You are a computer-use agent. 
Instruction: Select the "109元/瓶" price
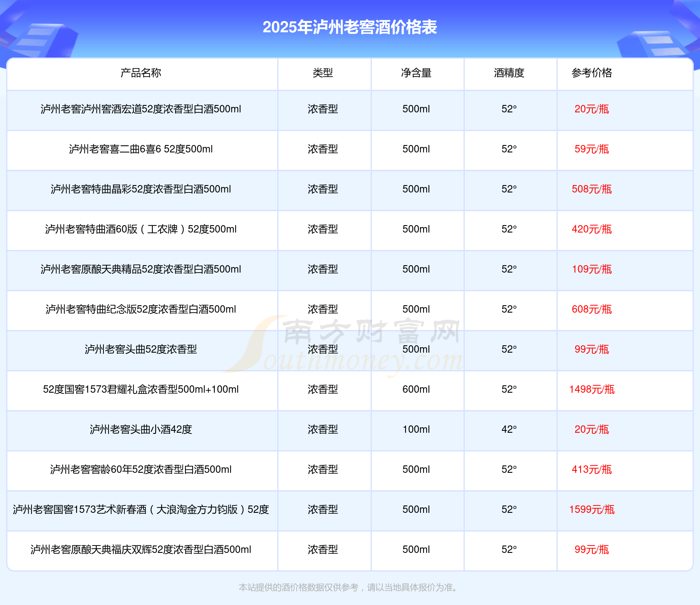point(592,269)
